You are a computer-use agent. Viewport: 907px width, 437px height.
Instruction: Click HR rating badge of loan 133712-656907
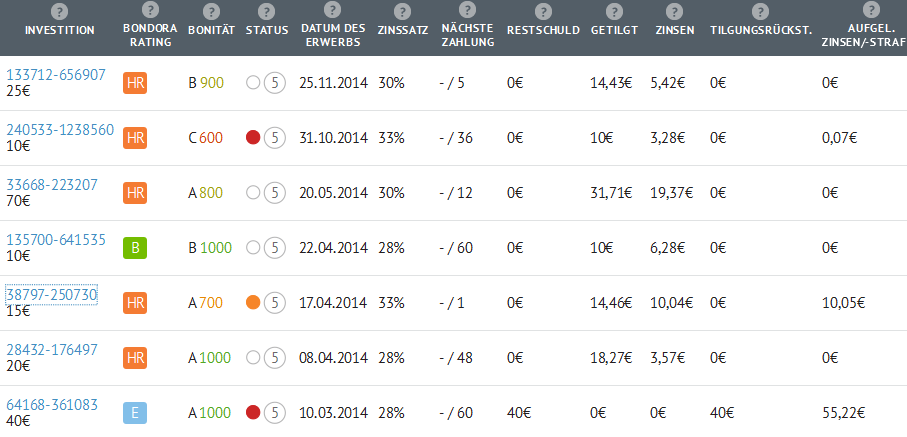(135, 83)
